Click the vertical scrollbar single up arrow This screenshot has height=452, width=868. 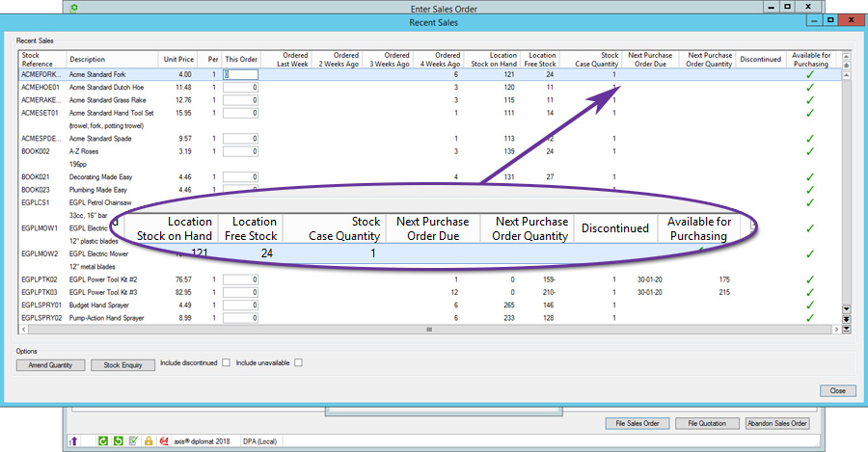click(847, 75)
